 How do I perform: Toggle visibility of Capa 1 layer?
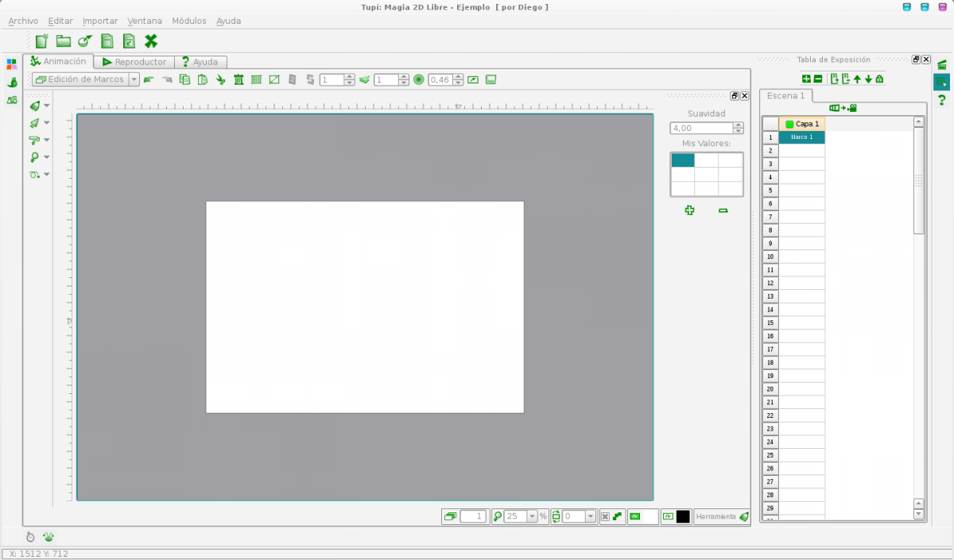(790, 124)
